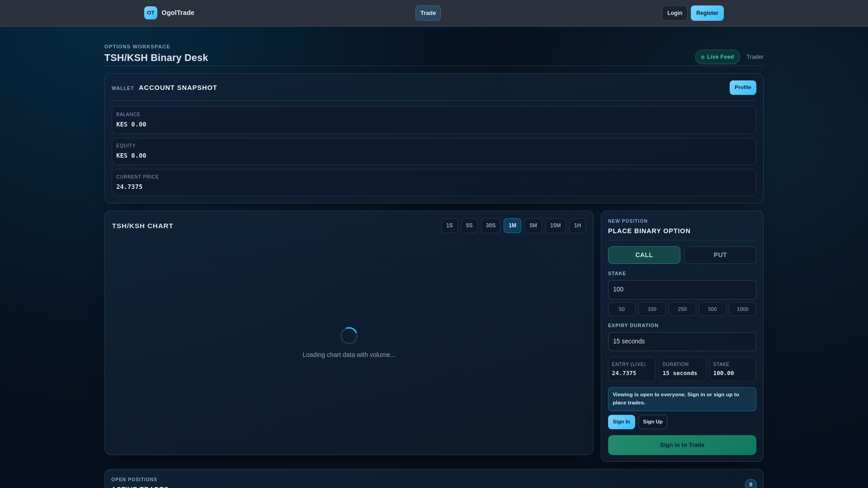The width and height of the screenshot is (868, 488).
Task: Click the open positions count badge
Action: click(x=750, y=484)
